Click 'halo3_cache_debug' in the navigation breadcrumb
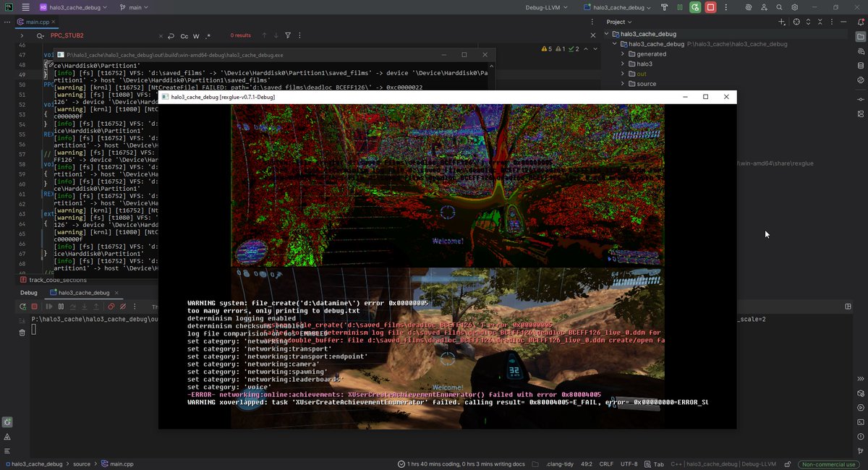Image resolution: width=868 pixels, height=470 pixels. pyautogui.click(x=35, y=464)
